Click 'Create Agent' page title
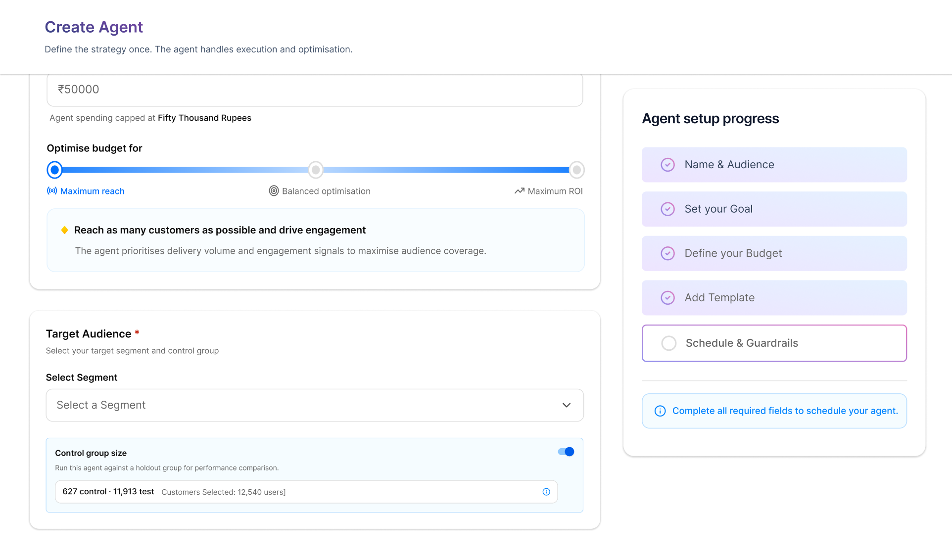This screenshot has height=560, width=952. click(94, 27)
